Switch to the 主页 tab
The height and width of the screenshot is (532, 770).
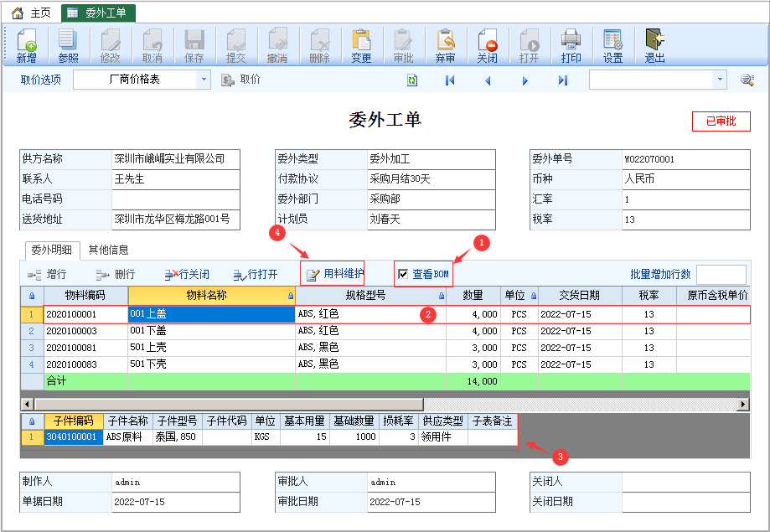[x=32, y=13]
